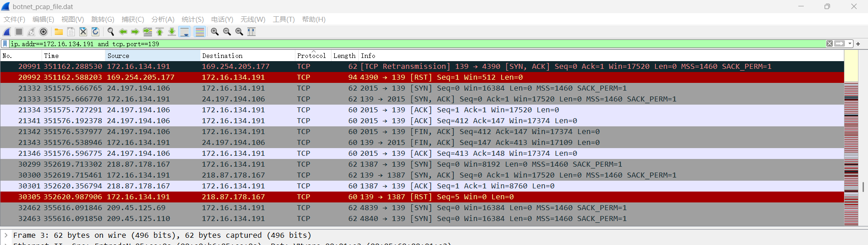Open the 无线(W) menu
This screenshot has width=868, height=245.
(x=253, y=19)
